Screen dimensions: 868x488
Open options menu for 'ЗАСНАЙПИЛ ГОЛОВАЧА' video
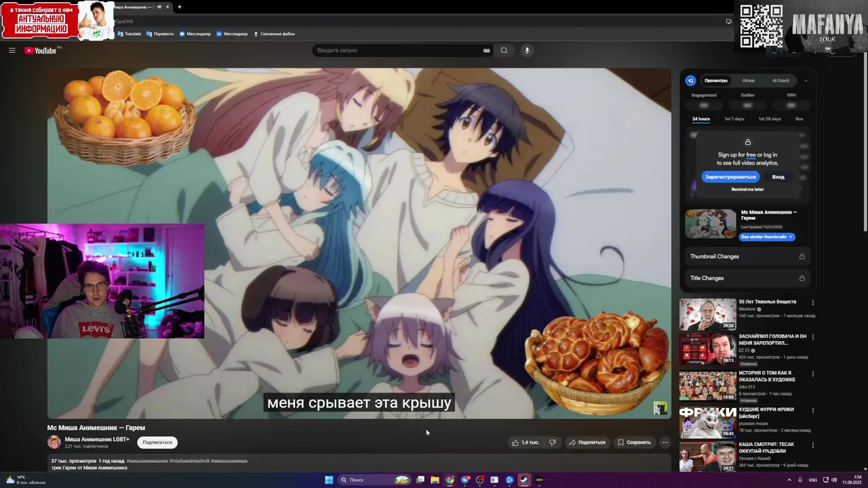click(812, 338)
